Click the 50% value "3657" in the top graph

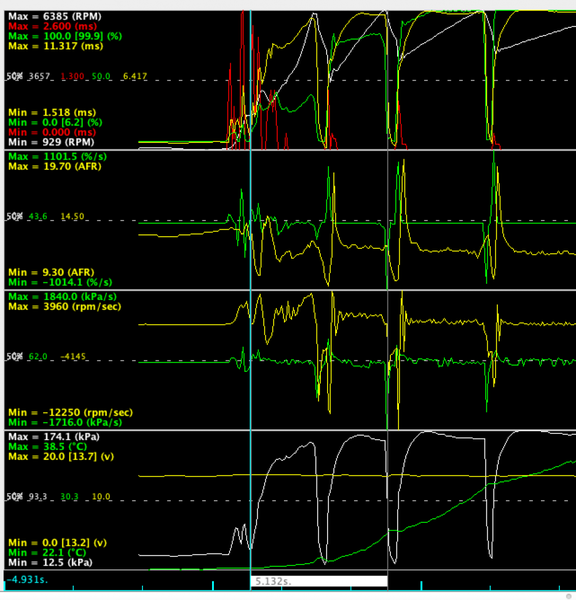pyautogui.click(x=39, y=76)
